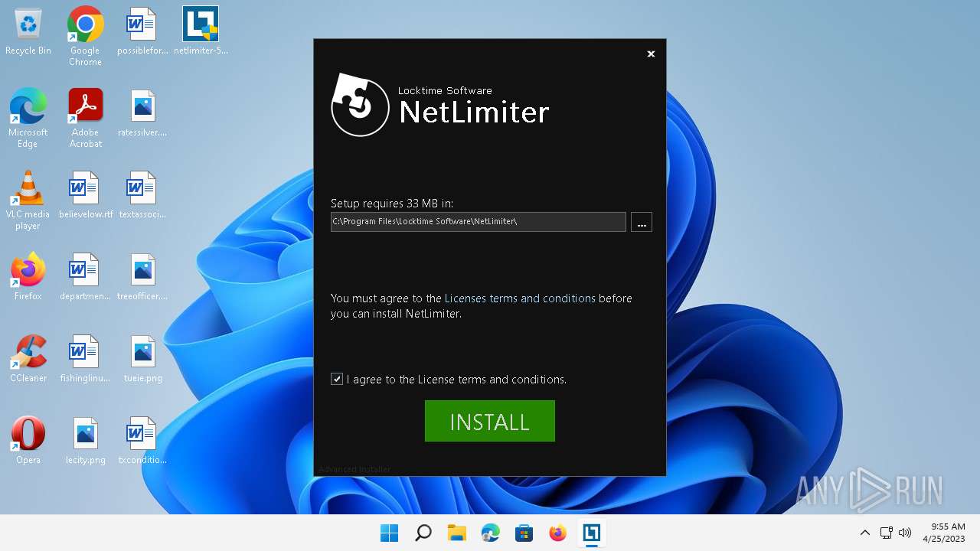Open Microsoft Edge from the taskbar
Viewport: 980px width, 551px height.
point(490,533)
